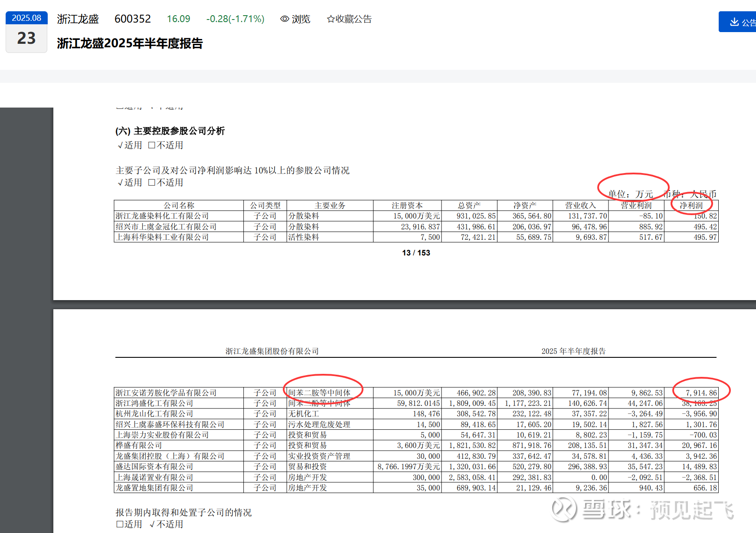Click the sentence 主要子公司及对公司净利润影响达 10%以上的参股公司情况
The image size is (756, 533).
pyautogui.click(x=232, y=170)
